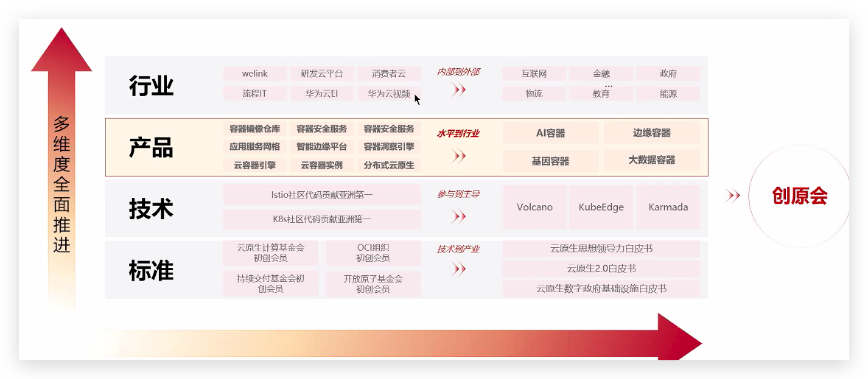Click the 物流 industry box
Image resolution: width=868 pixels, height=379 pixels.
coord(534,94)
